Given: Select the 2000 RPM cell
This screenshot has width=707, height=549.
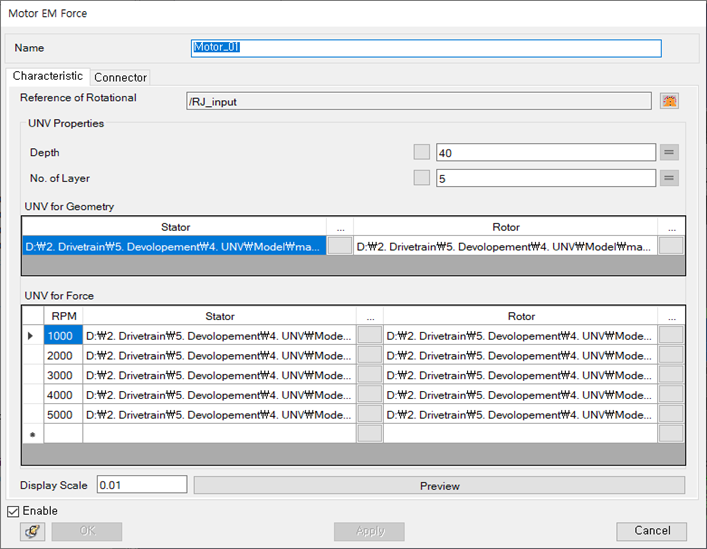Looking at the screenshot, I should (63, 355).
